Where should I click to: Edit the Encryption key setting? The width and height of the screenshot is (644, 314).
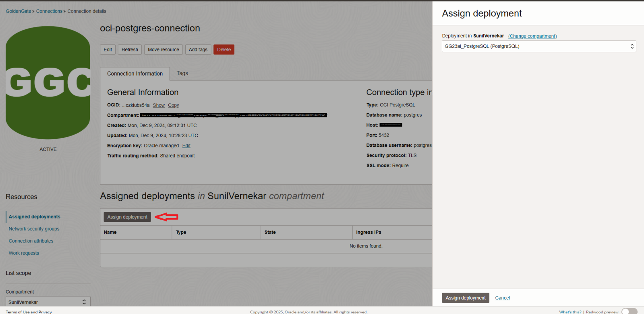186,146
